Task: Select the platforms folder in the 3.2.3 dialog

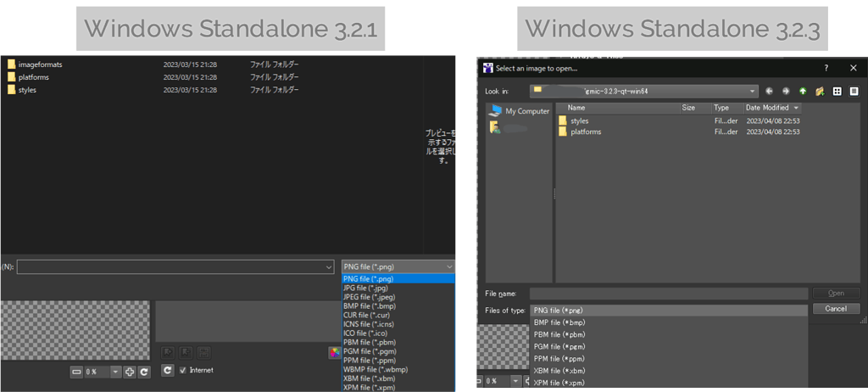Action: [x=580, y=132]
